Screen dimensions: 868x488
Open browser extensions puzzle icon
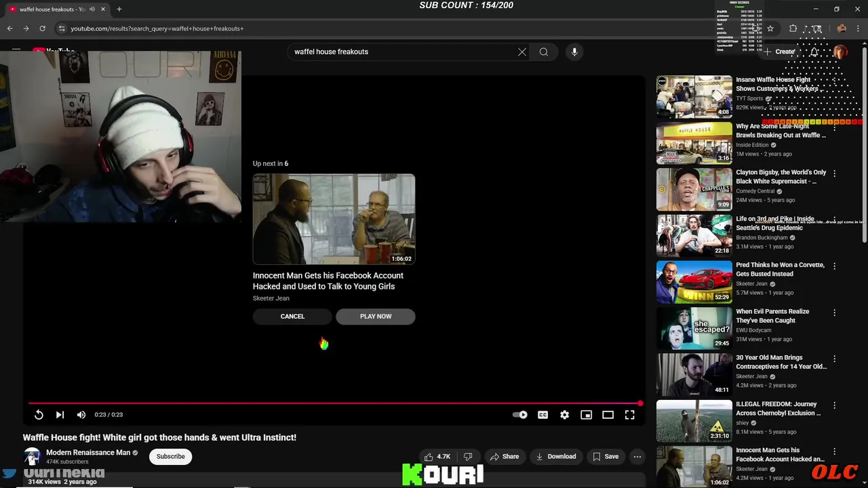click(793, 28)
